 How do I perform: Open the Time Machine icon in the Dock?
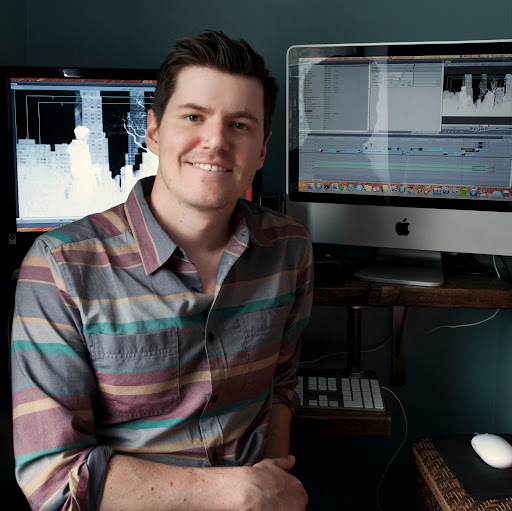pyautogui.click(x=446, y=191)
